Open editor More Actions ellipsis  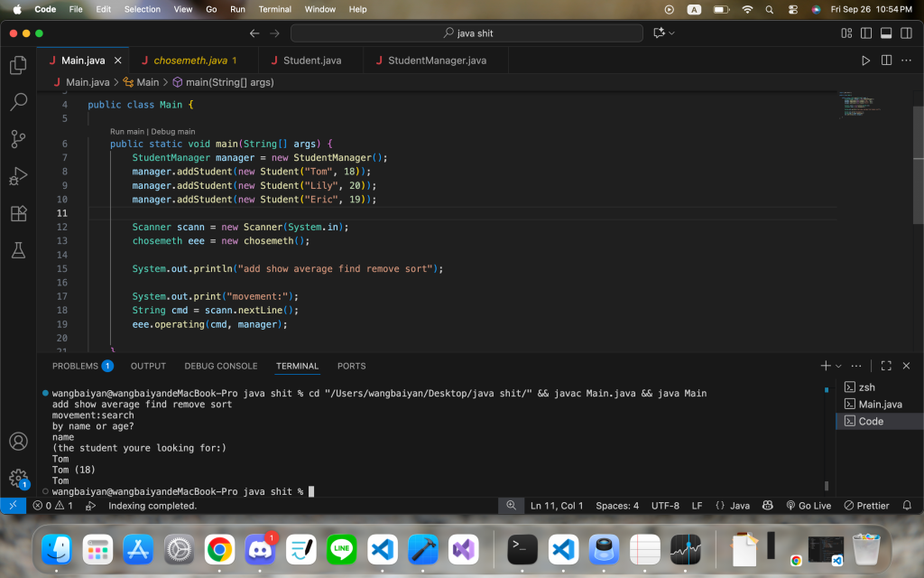point(906,61)
